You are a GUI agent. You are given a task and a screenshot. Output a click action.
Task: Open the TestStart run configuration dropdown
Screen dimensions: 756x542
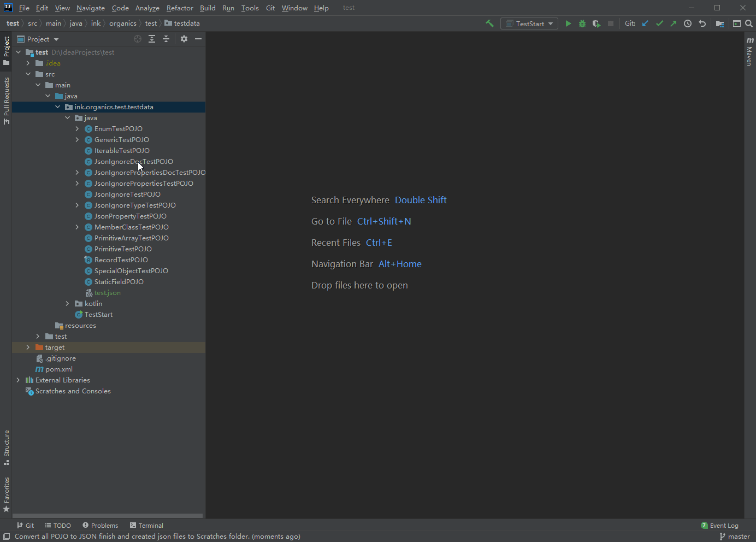point(550,23)
